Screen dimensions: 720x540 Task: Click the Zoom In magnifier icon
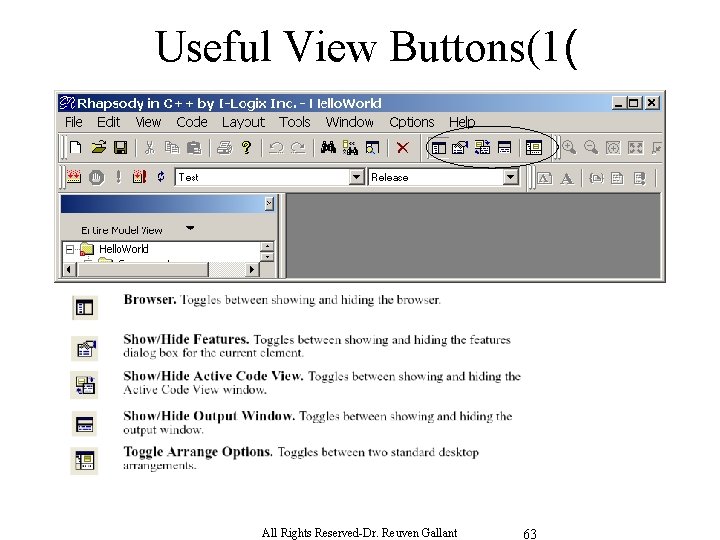569,147
